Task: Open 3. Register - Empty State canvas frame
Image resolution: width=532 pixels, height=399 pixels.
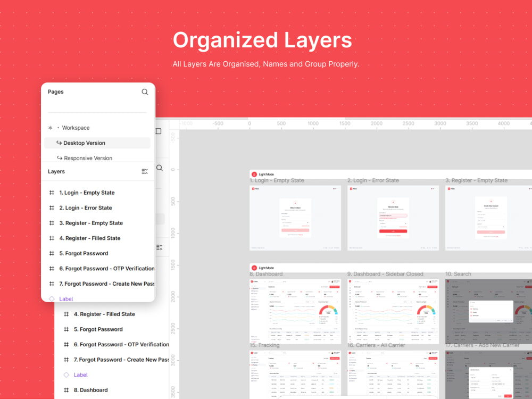Action: click(488, 218)
